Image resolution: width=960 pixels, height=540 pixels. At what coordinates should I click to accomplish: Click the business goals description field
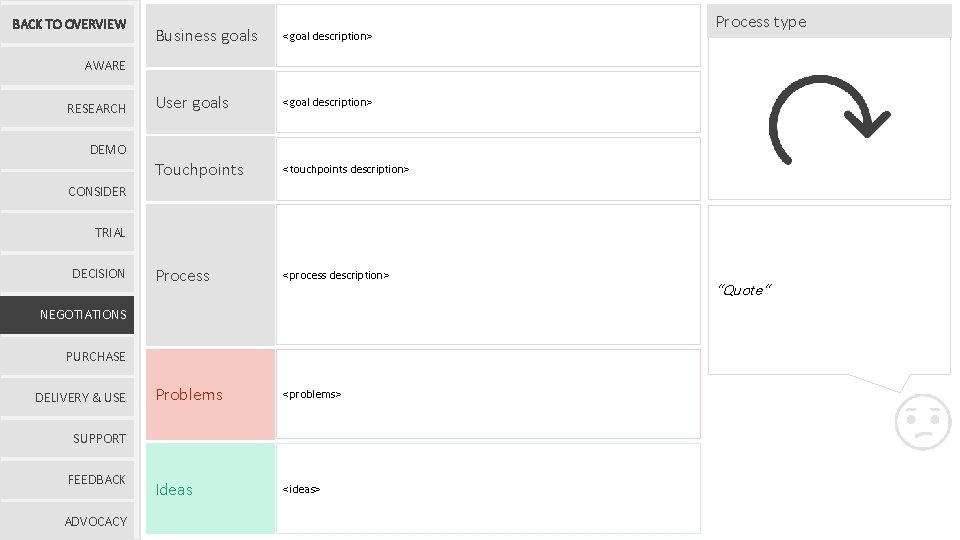[x=488, y=36]
